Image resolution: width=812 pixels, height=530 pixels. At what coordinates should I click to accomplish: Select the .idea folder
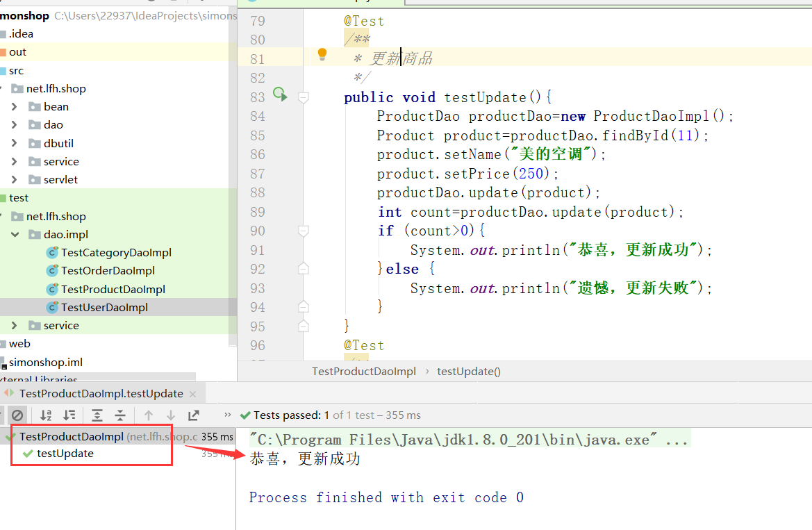(21, 33)
